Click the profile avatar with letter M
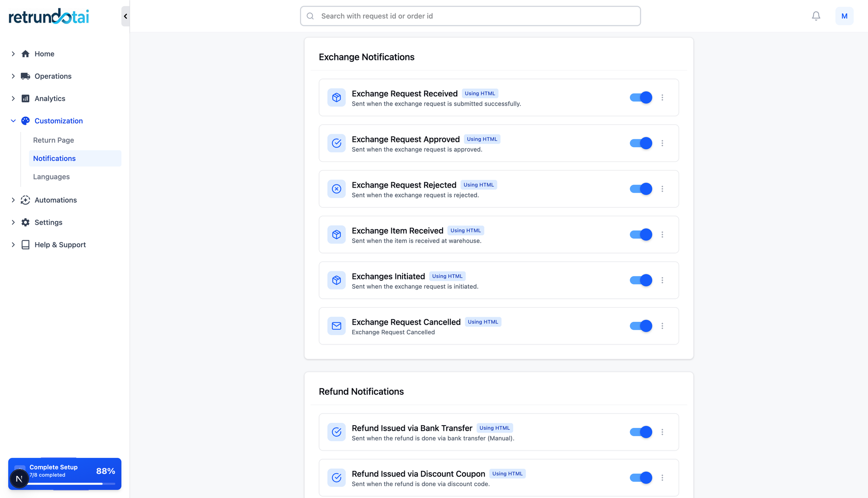 (844, 16)
